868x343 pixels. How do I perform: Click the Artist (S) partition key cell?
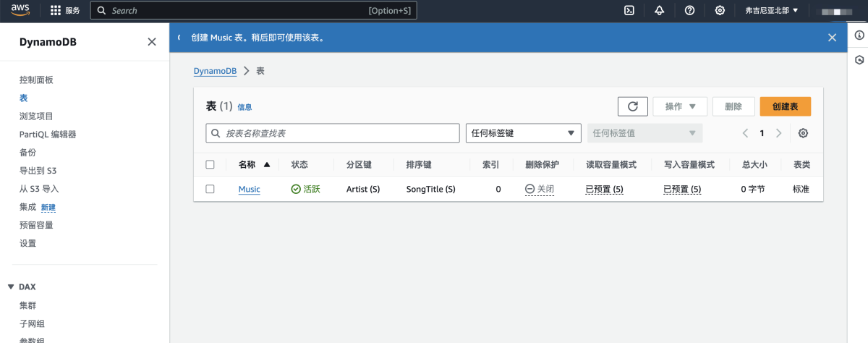click(x=363, y=189)
